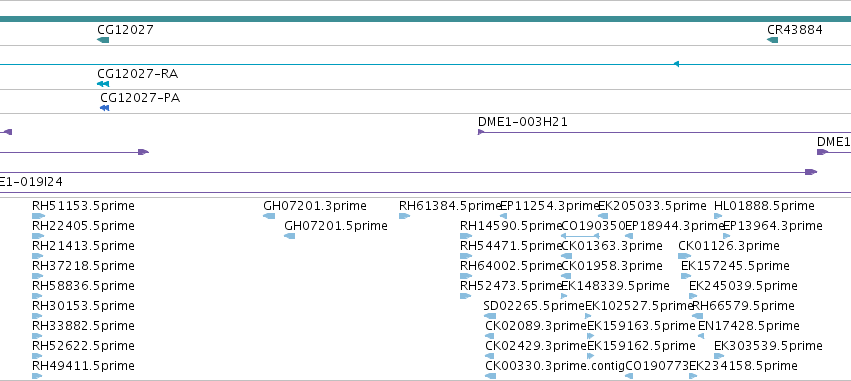Click the CG12027 gene arrow glyph
Image resolution: width=851 pixels, height=381 pixels.
pos(103,40)
